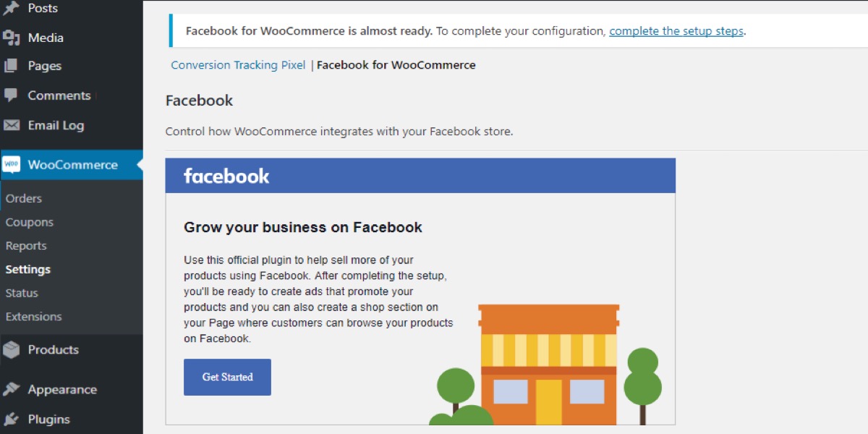Select the Facebook for WooCommerce section

pyautogui.click(x=396, y=65)
